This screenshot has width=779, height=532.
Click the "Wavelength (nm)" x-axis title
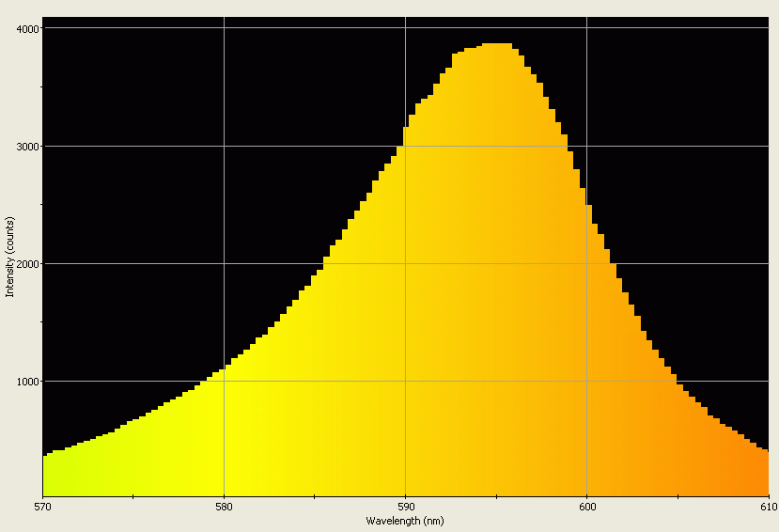(405, 520)
